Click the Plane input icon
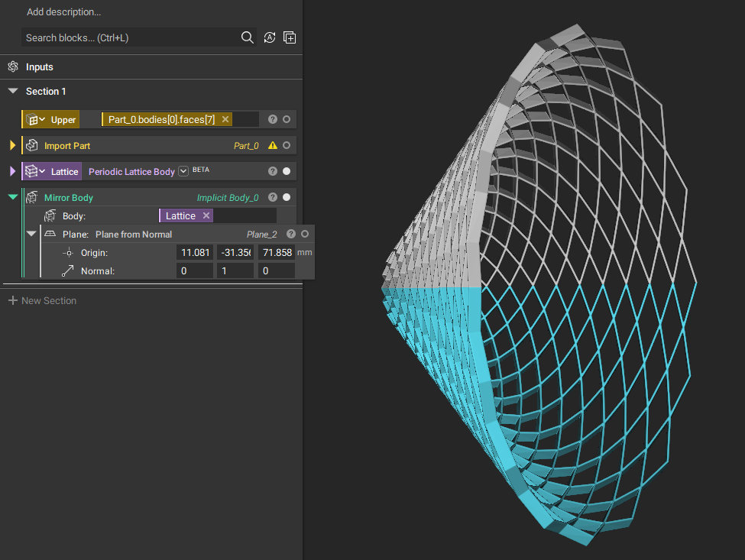 (50, 234)
